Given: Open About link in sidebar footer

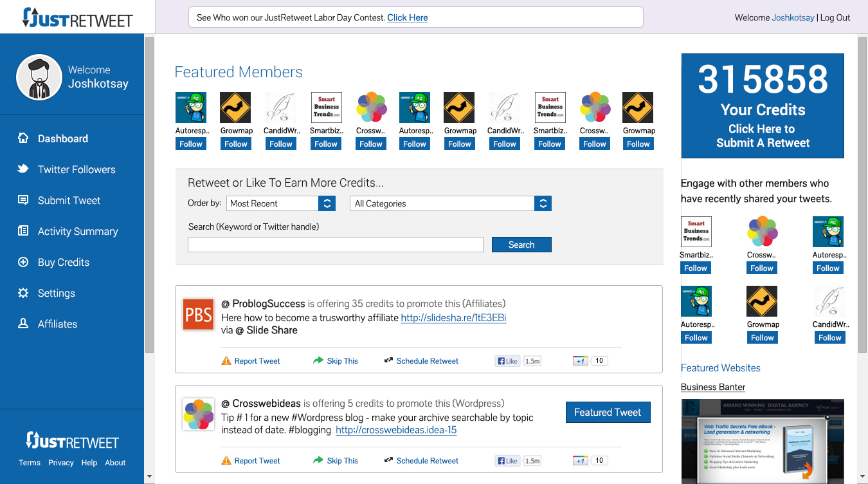Looking at the screenshot, I should [115, 462].
